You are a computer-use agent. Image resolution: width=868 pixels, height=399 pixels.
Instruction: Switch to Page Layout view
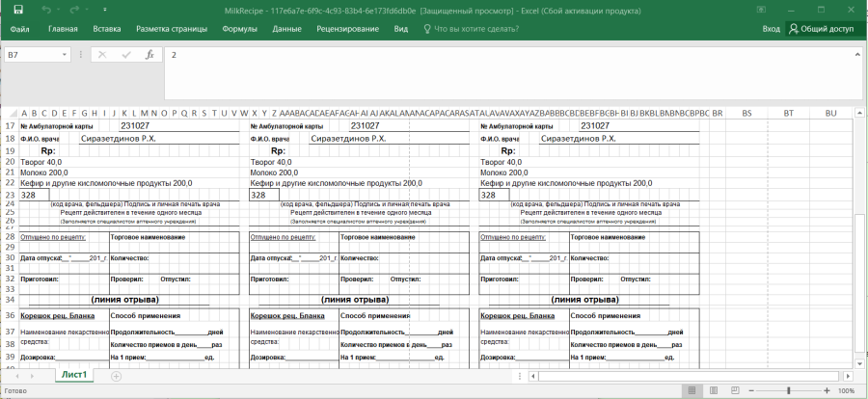[x=714, y=390]
